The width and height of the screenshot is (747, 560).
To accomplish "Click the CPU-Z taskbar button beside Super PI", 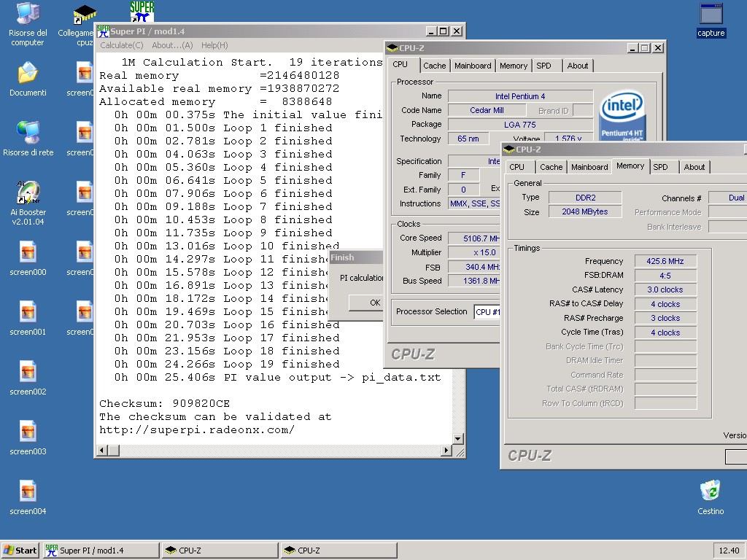I will tap(220, 551).
